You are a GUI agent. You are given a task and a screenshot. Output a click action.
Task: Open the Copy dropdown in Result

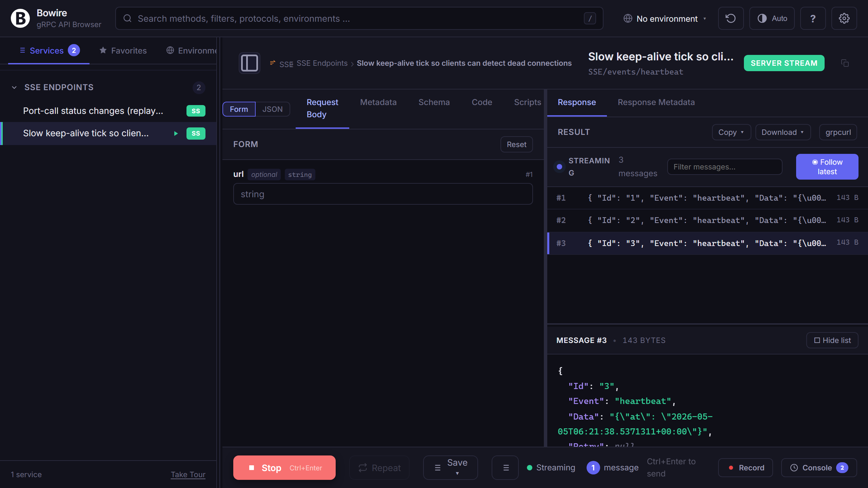731,132
